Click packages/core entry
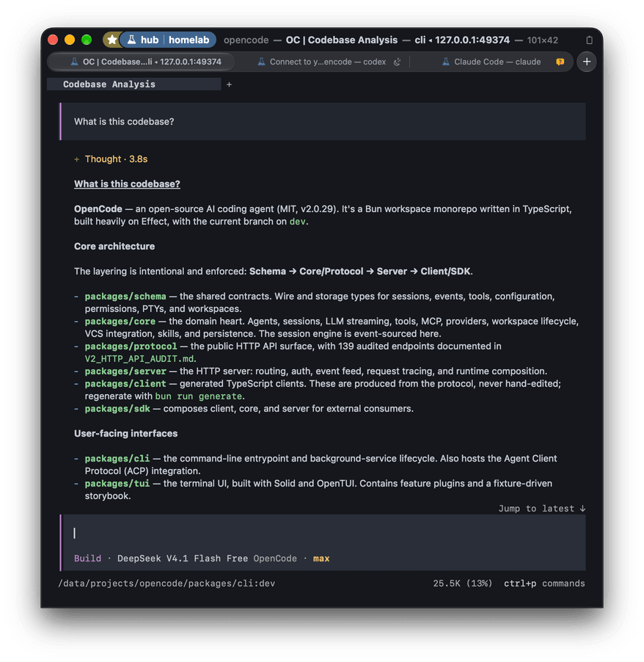The image size is (644, 662). coord(120,321)
